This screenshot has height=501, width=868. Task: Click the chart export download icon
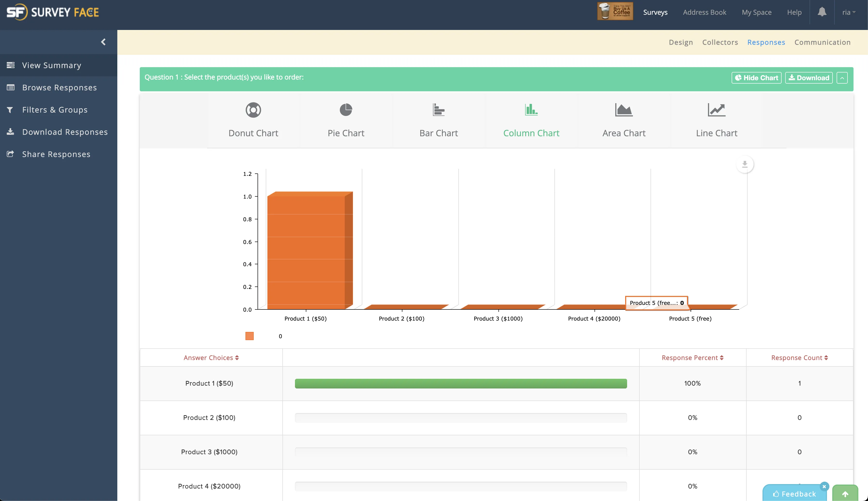click(x=745, y=164)
